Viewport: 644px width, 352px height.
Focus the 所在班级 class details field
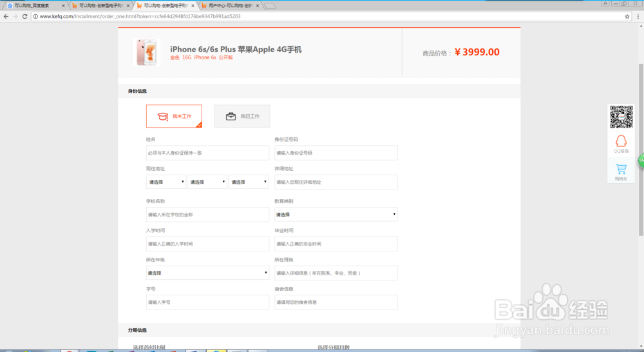coord(336,273)
